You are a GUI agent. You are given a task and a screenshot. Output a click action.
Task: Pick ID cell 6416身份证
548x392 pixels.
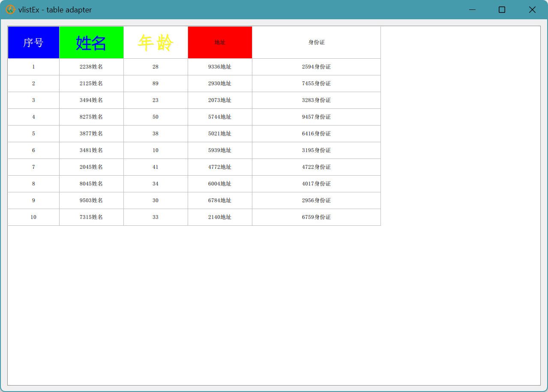[316, 134]
